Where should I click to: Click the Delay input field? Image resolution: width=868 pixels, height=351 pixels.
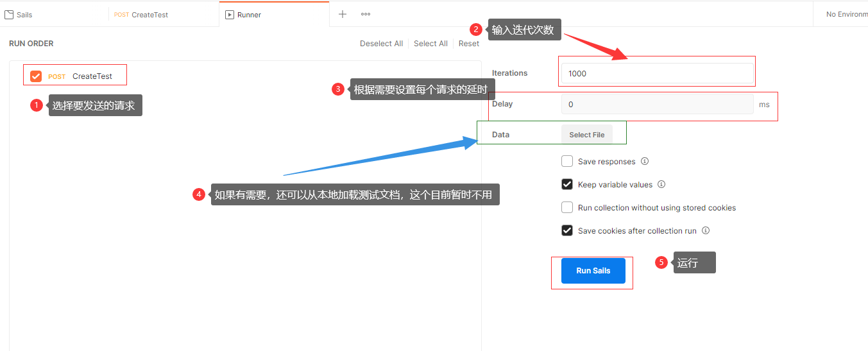pos(657,104)
